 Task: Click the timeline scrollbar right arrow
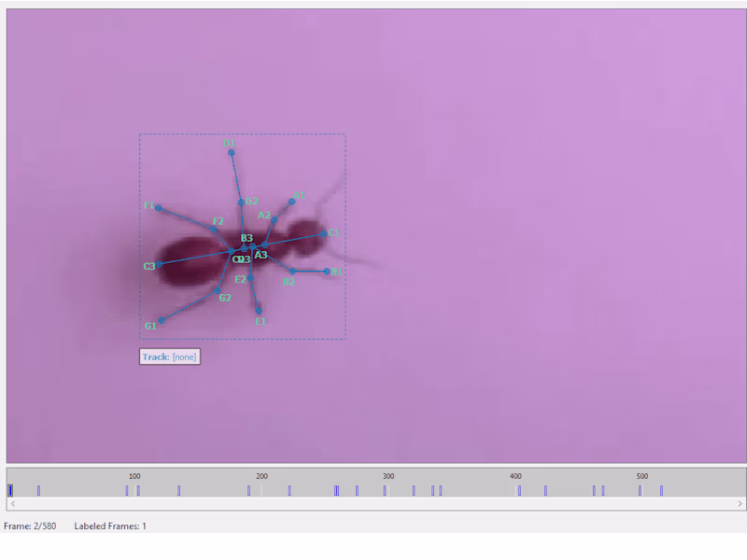click(x=740, y=503)
